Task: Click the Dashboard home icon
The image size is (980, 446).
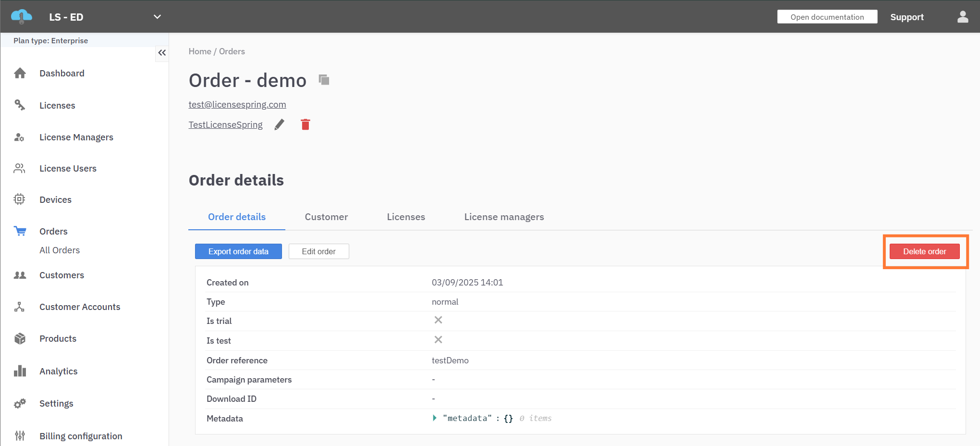Action: [x=20, y=73]
